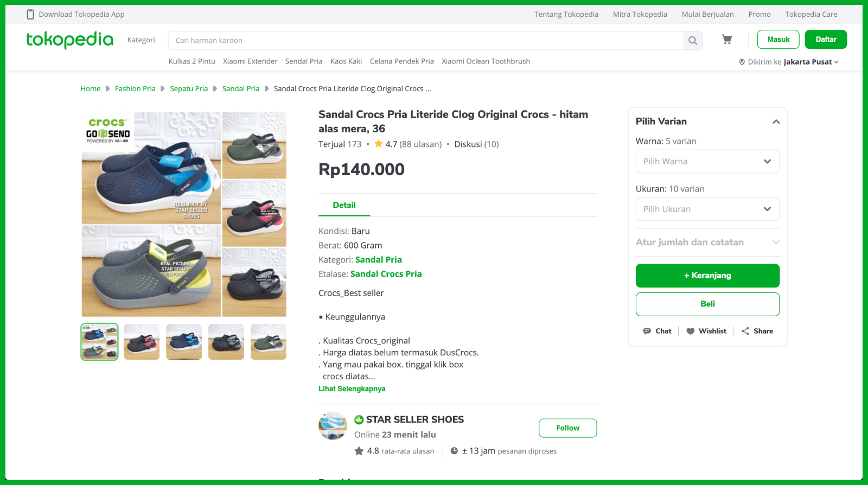This screenshot has height=485, width=868.
Task: Click the Tokopedia logo
Action: click(70, 40)
